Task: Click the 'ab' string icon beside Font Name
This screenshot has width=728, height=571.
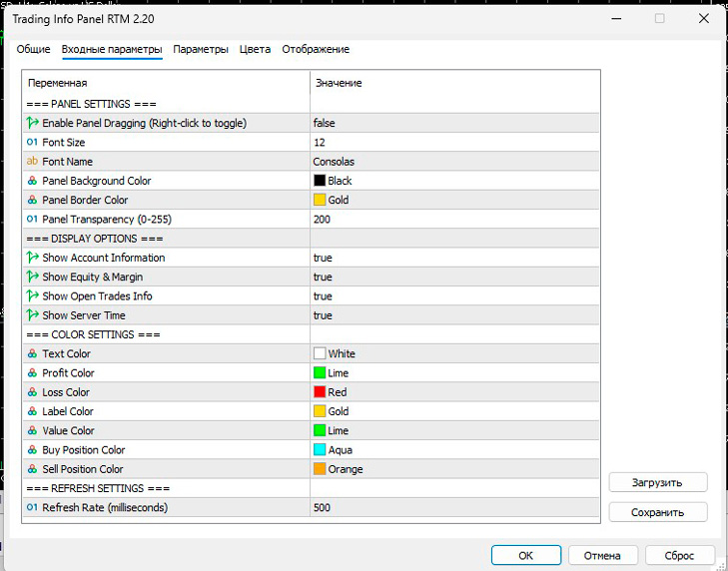Action: [33, 162]
